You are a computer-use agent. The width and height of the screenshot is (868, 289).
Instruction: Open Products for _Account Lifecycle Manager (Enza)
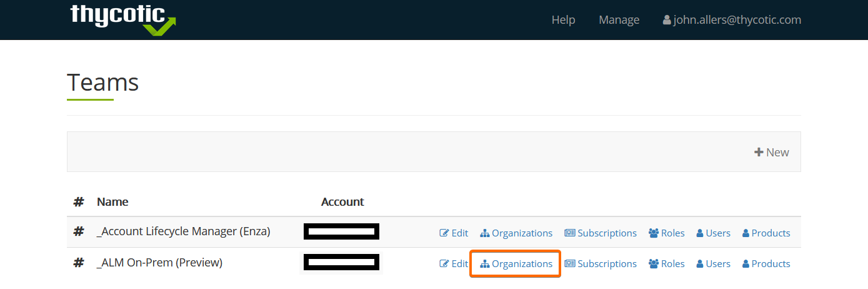pyautogui.click(x=766, y=233)
